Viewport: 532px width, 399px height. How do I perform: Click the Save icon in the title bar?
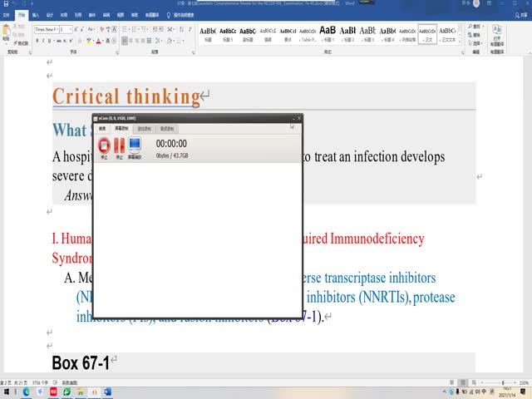click(5, 4)
